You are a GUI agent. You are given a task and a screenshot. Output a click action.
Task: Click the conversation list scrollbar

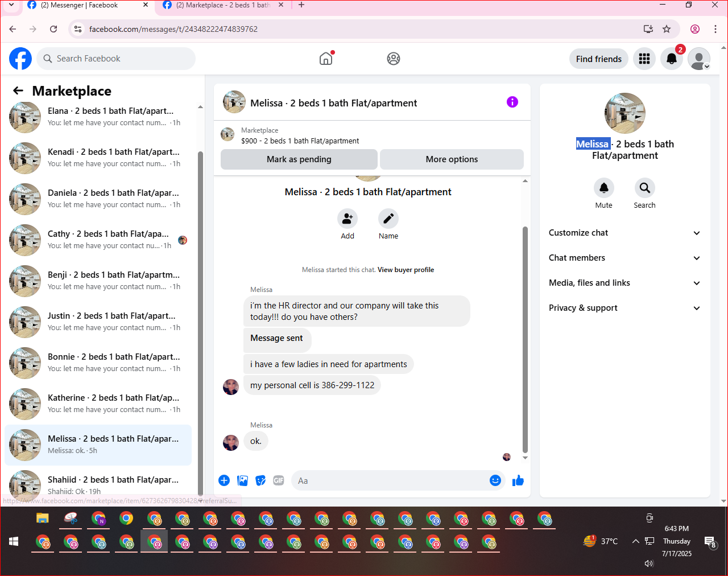200,323
